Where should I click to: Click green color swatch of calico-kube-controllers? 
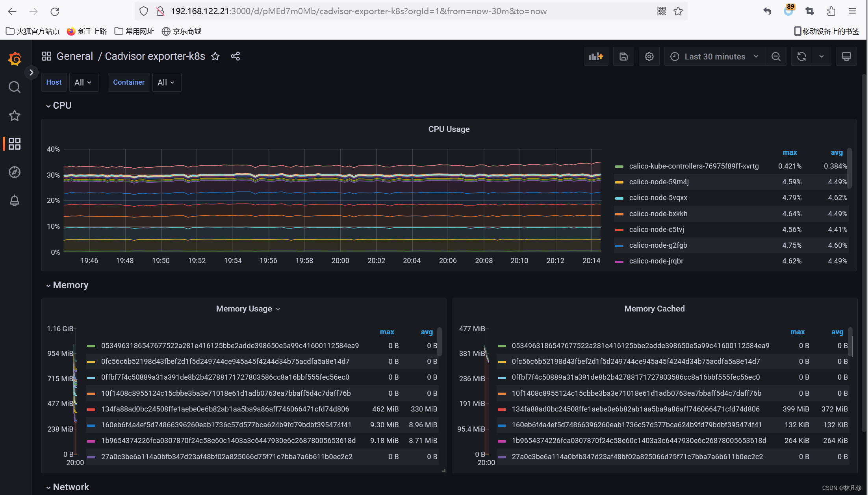tap(619, 167)
